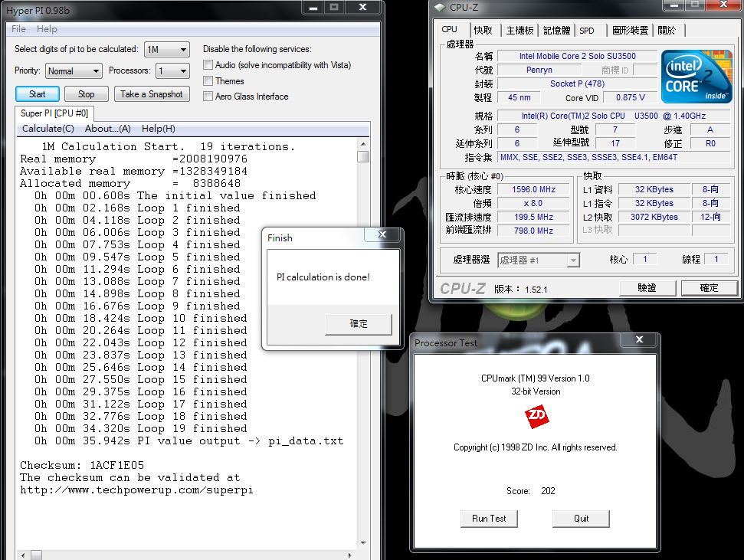744x560 pixels.
Task: Click the CPU-Z title bar icon
Action: [x=439, y=8]
